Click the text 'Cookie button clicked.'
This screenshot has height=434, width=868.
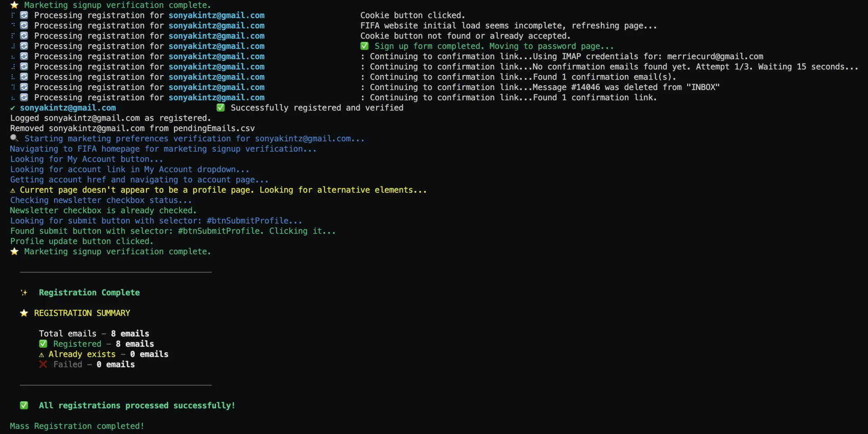[413, 15]
